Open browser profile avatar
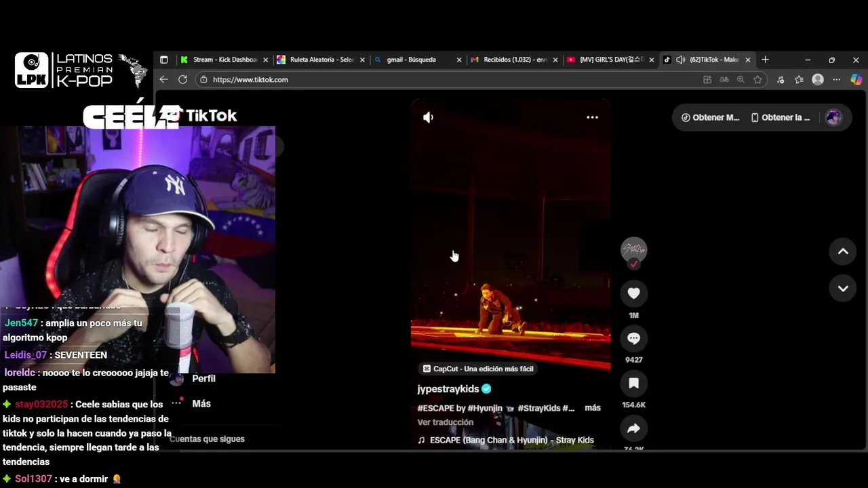 click(x=818, y=79)
